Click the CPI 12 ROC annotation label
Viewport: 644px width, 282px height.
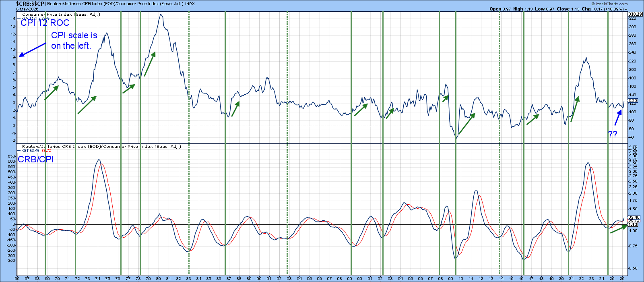(45, 23)
